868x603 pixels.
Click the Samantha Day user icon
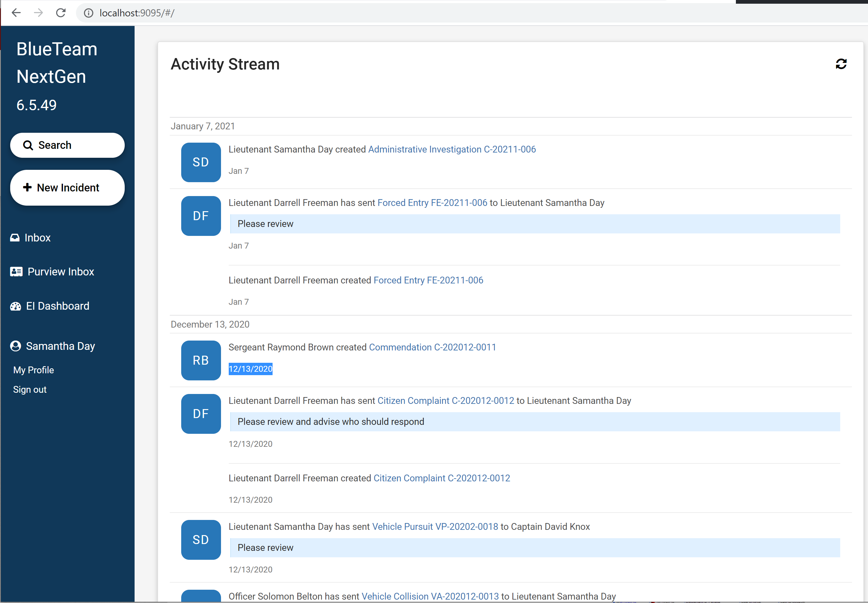(x=15, y=346)
